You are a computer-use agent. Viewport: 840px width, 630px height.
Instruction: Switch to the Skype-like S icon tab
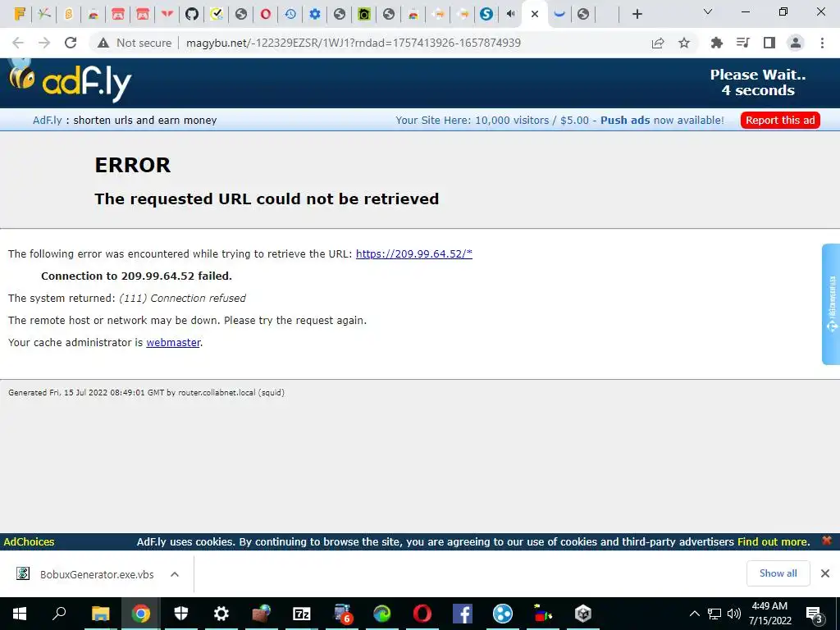(x=486, y=14)
